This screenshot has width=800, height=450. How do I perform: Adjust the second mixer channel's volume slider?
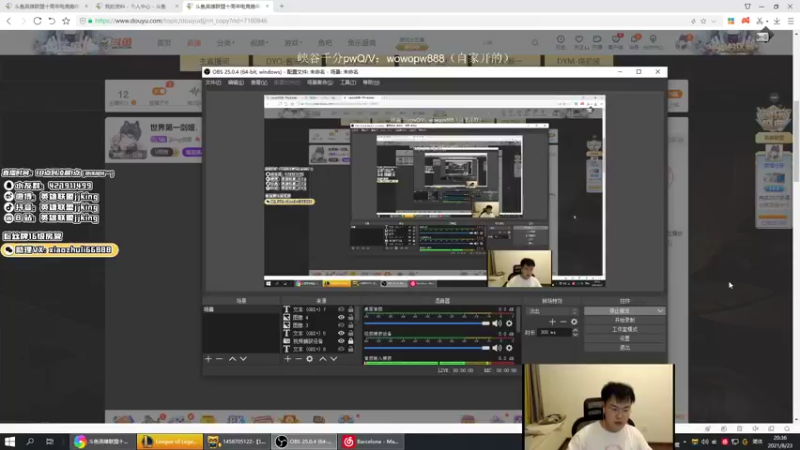pos(427,348)
